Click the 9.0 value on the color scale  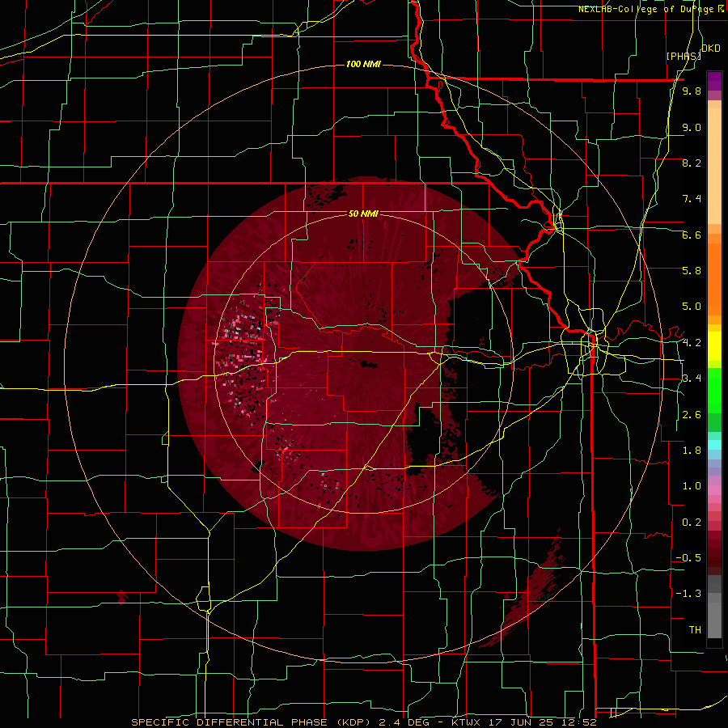692,127
